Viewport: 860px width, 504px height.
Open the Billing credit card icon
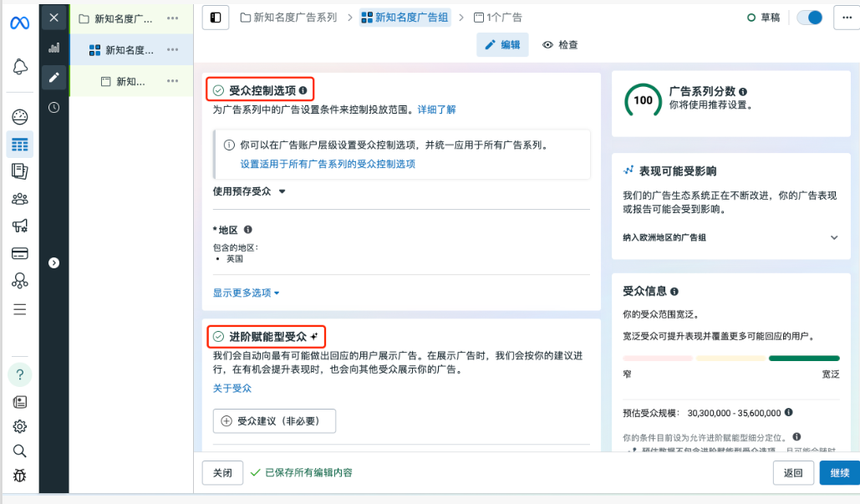click(x=20, y=253)
